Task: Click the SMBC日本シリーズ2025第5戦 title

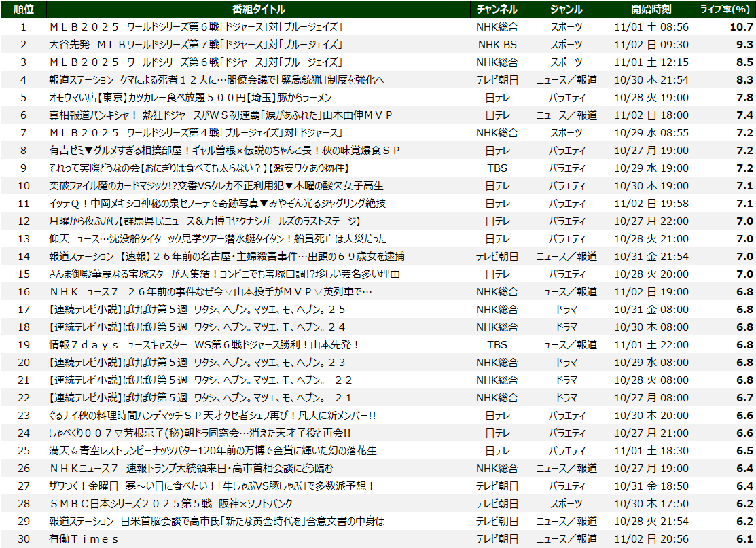Action: click(171, 504)
